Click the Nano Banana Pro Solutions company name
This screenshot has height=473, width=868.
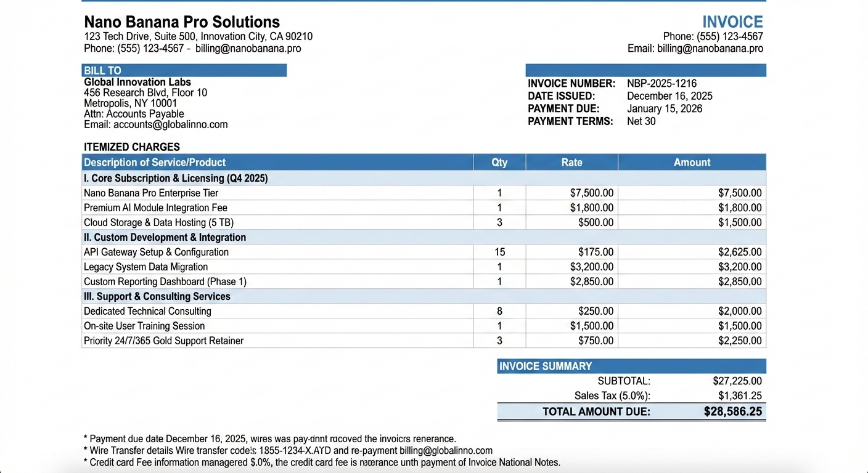point(182,22)
